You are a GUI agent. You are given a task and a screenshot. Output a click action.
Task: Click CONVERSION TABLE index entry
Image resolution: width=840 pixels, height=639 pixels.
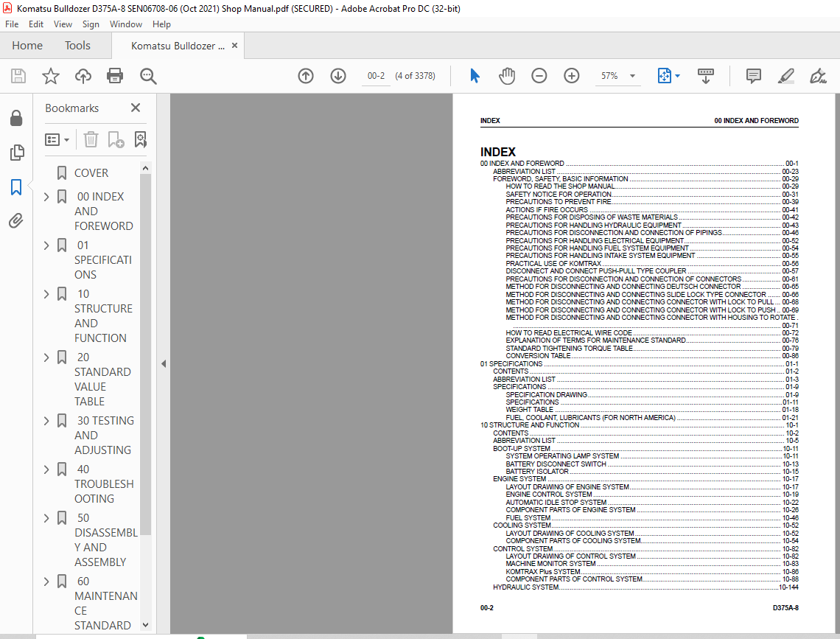652,356
